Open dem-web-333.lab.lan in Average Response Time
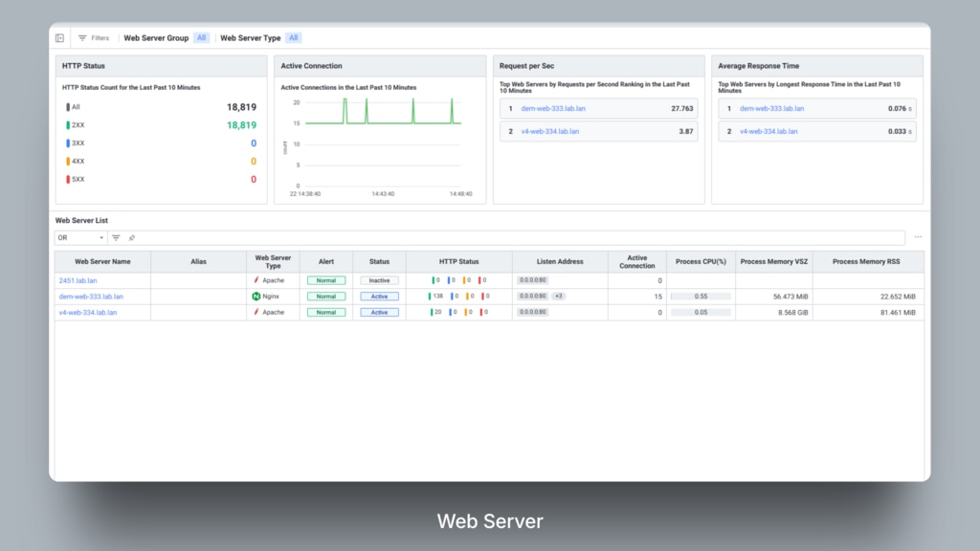 [771, 109]
